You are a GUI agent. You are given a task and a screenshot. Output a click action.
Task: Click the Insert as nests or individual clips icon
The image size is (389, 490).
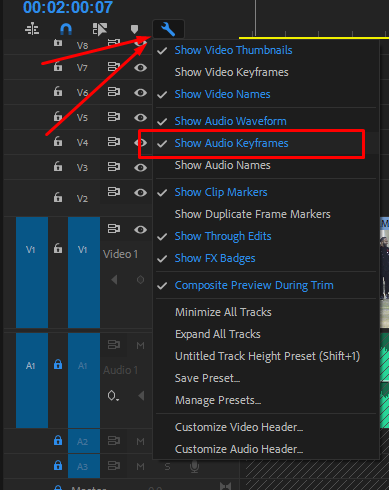tap(32, 29)
